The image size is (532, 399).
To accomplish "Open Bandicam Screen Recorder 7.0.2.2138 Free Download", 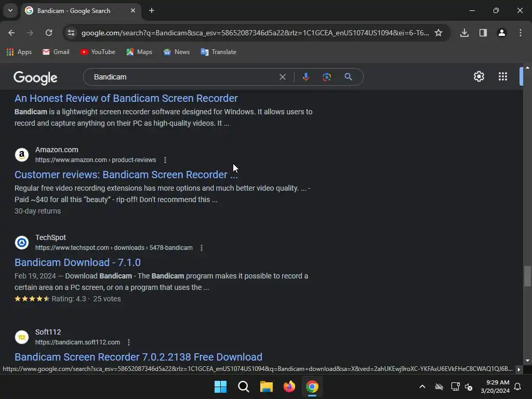I will [138, 357].
